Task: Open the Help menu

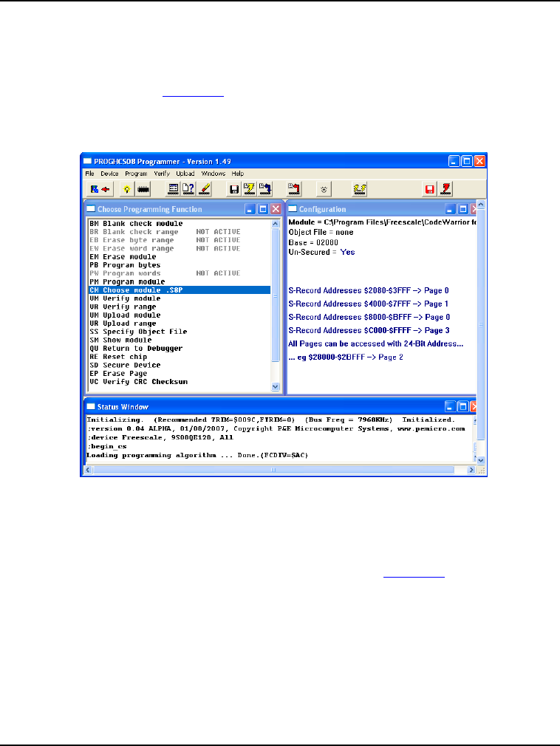Action: click(x=238, y=174)
